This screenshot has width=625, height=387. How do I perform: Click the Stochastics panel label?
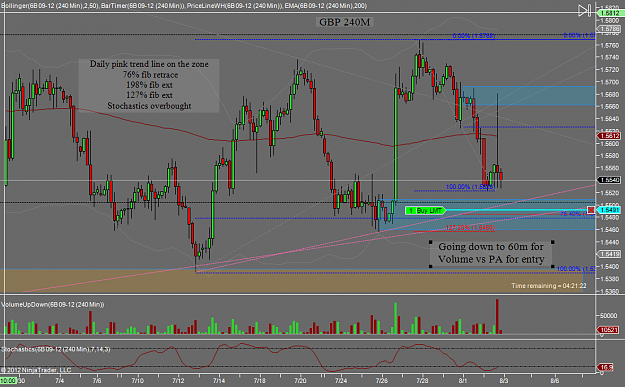pyautogui.click(x=55, y=349)
